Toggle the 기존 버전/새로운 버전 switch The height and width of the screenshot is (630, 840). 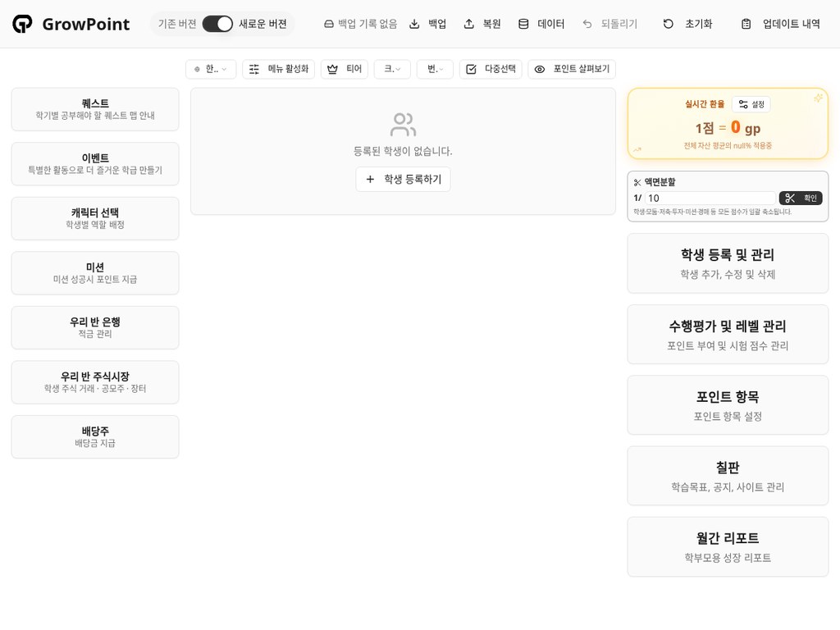[x=217, y=24]
